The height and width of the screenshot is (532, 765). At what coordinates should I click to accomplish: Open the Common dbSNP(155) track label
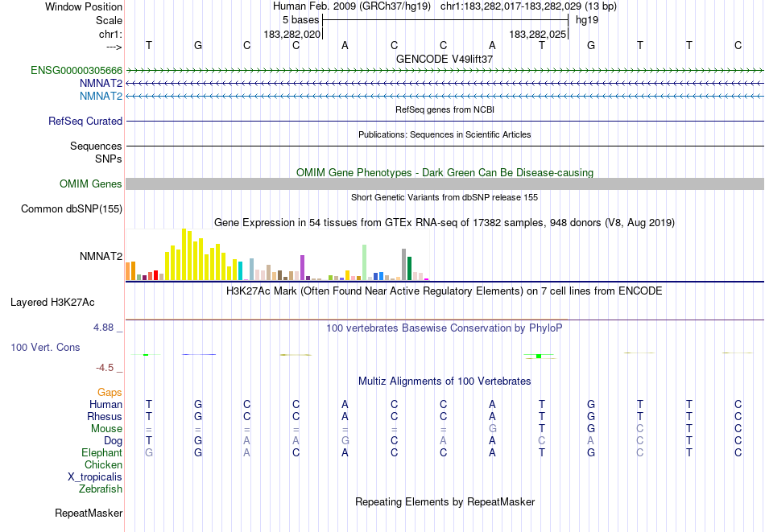click(72, 208)
